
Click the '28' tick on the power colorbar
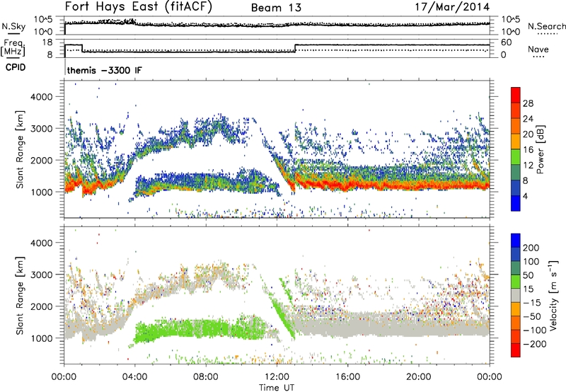pyautogui.click(x=528, y=103)
